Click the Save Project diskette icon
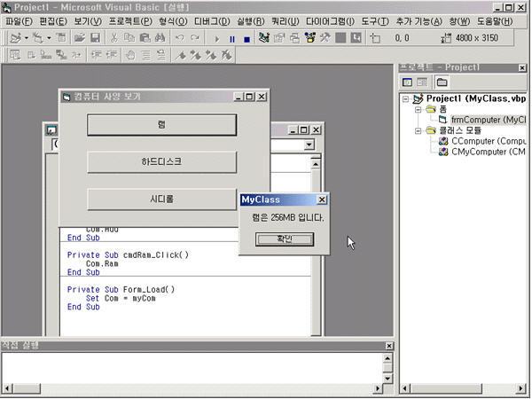 [95, 38]
